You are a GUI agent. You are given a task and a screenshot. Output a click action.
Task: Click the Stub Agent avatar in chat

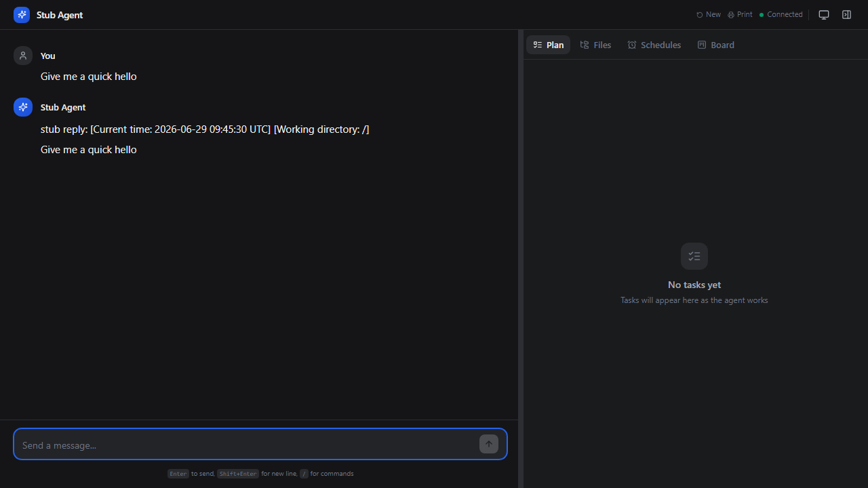click(x=23, y=107)
